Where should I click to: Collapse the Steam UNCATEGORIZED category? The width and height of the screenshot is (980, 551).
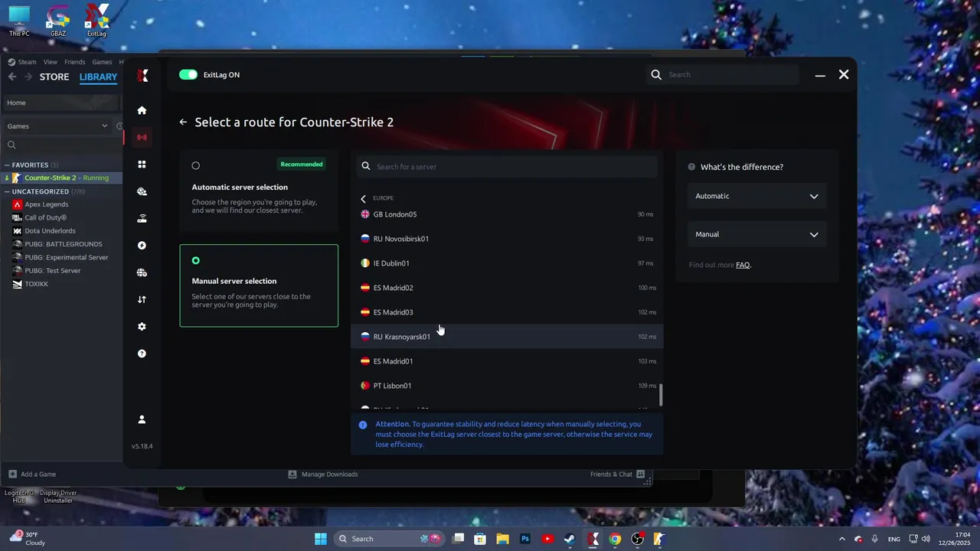click(x=7, y=191)
